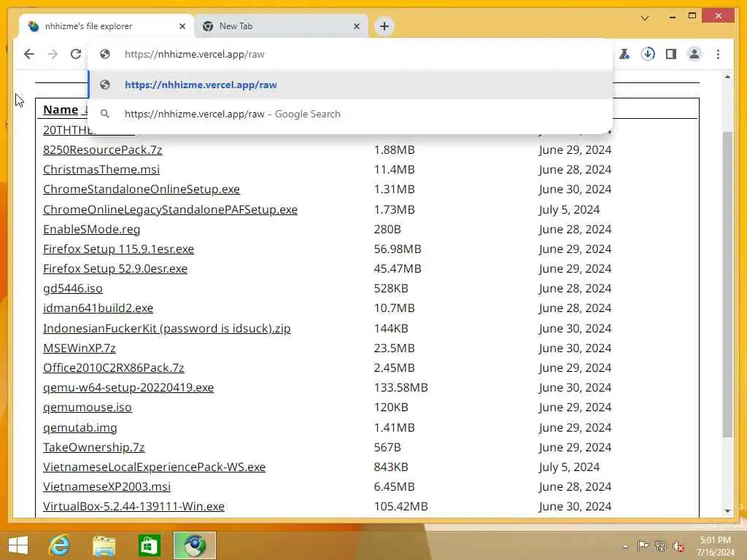Screen dimensions: 747x560
Task: Click the muted volume tray icon
Action: coord(678,546)
